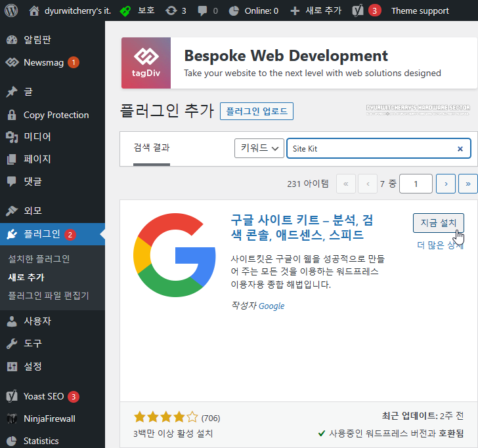Click the 231 아이템 result count

click(308, 184)
